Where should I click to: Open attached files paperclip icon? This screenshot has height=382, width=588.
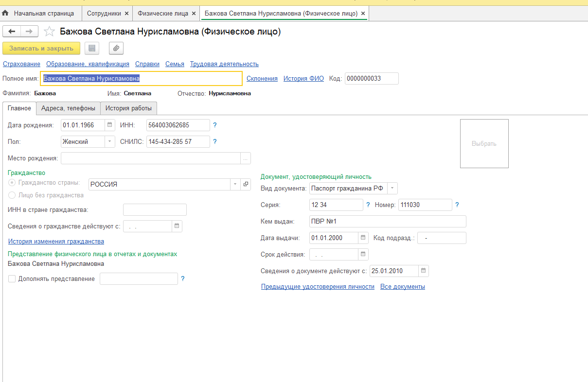pyautogui.click(x=116, y=48)
